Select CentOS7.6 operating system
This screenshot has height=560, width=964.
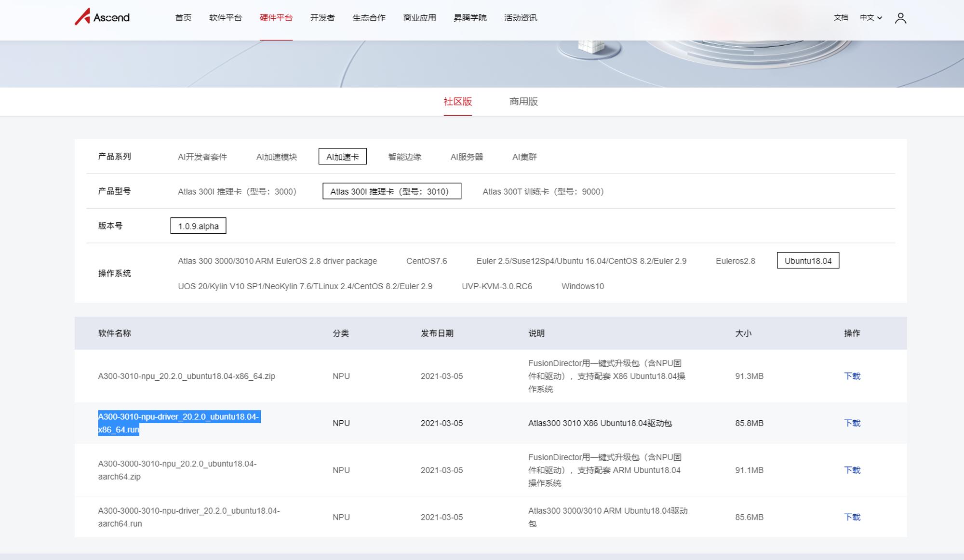click(427, 261)
